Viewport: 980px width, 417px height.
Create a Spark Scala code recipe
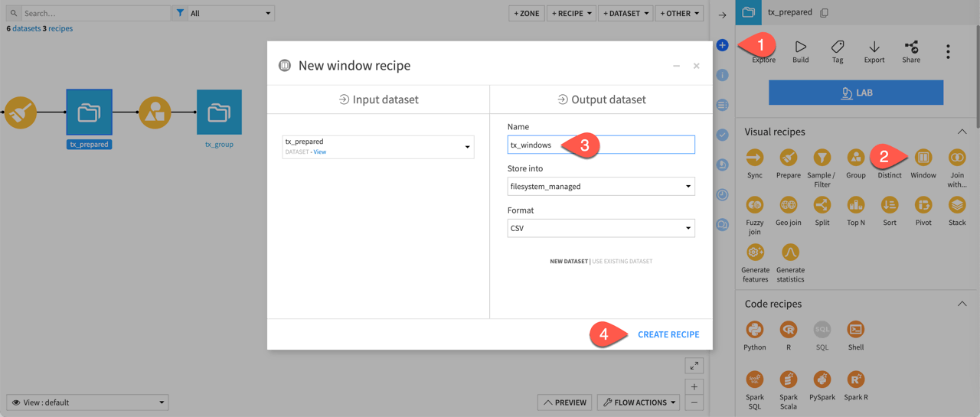[789, 380]
